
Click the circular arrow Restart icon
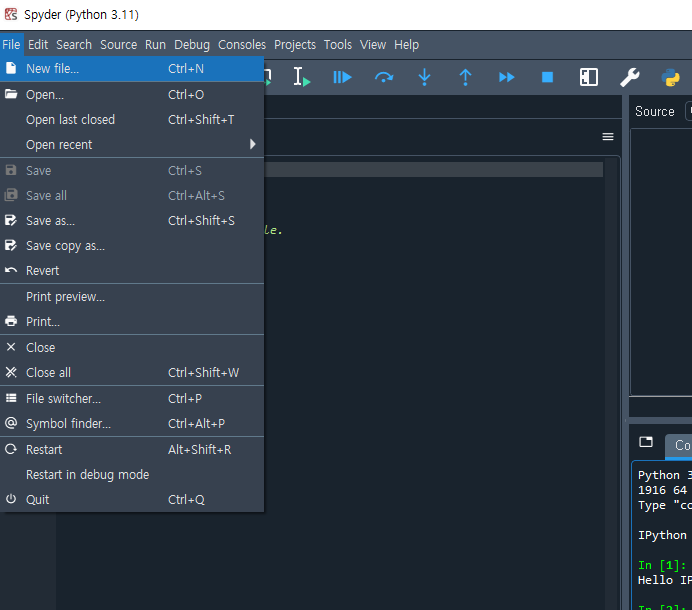(x=11, y=449)
